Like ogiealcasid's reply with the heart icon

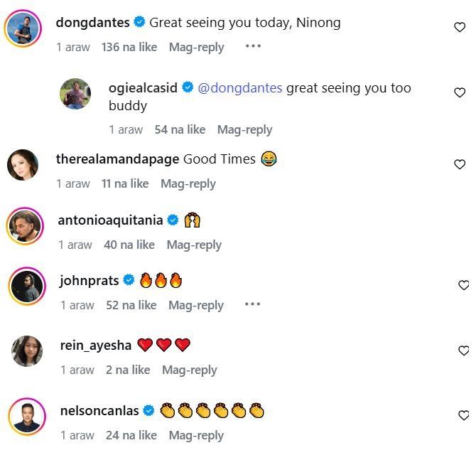460,92
